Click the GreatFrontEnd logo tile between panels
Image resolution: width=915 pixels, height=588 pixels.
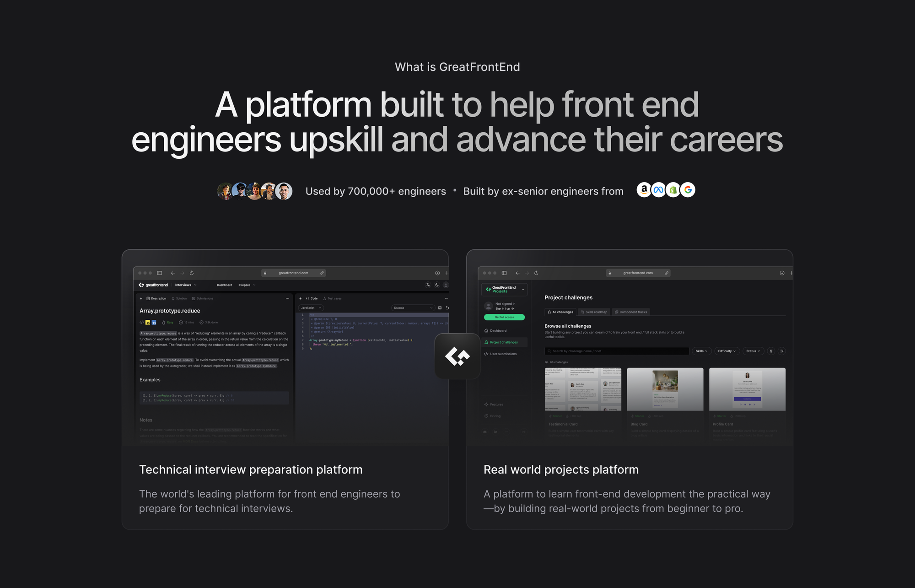pyautogui.click(x=457, y=356)
